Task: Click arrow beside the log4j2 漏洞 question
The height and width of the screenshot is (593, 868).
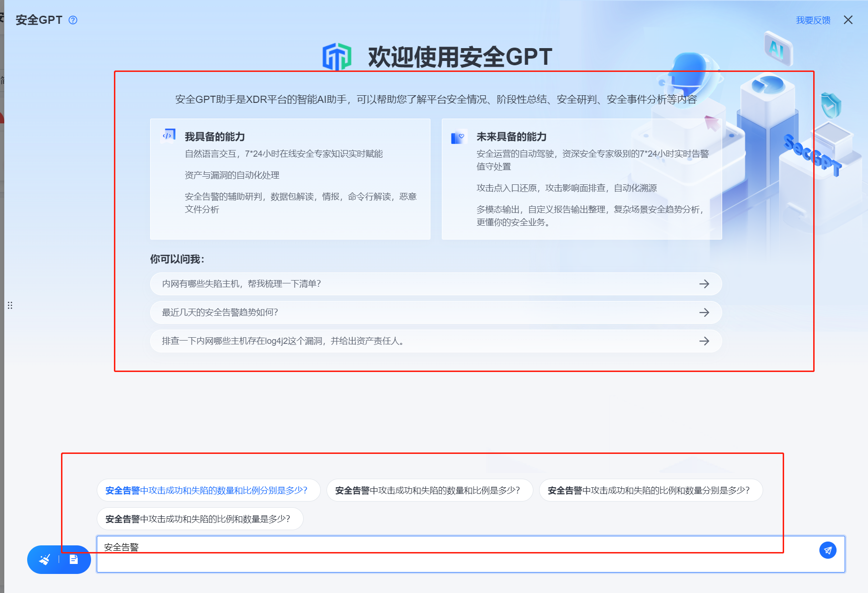Action: click(x=704, y=341)
